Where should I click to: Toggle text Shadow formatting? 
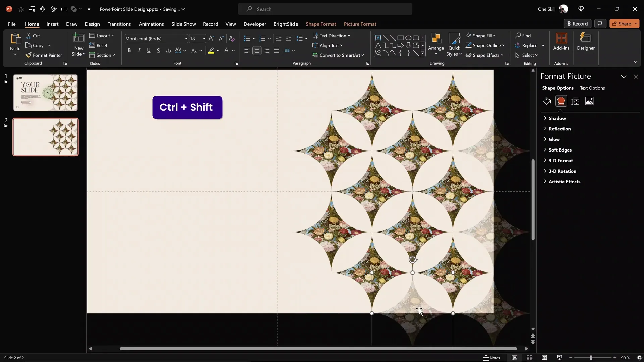point(158,51)
